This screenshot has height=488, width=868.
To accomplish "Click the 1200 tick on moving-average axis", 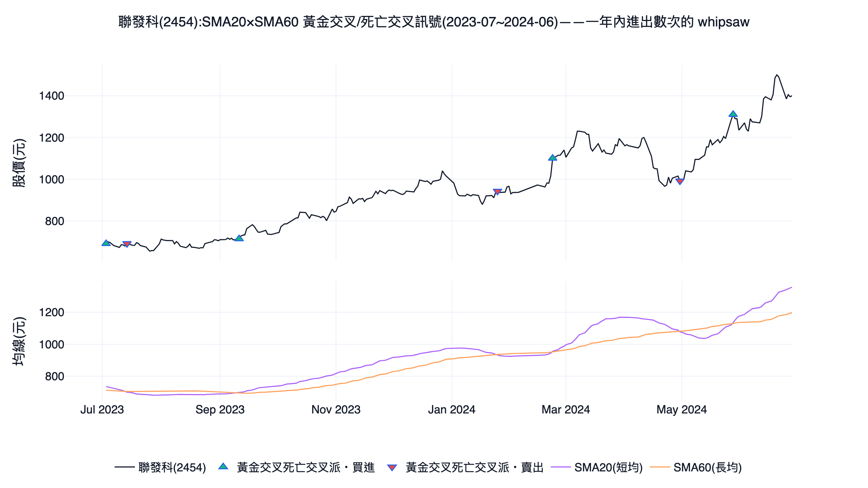I will [x=52, y=312].
